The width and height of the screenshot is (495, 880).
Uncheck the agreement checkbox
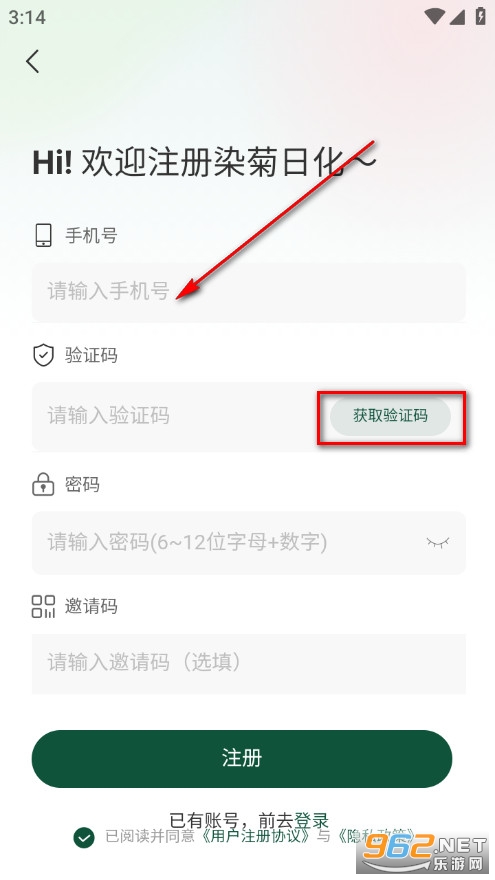click(x=84, y=838)
